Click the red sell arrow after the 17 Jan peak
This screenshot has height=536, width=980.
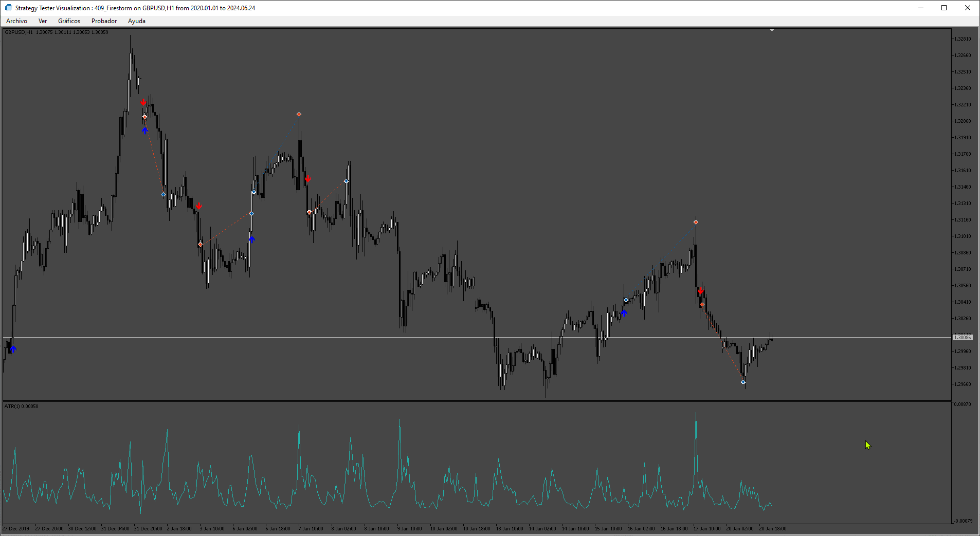pos(700,291)
